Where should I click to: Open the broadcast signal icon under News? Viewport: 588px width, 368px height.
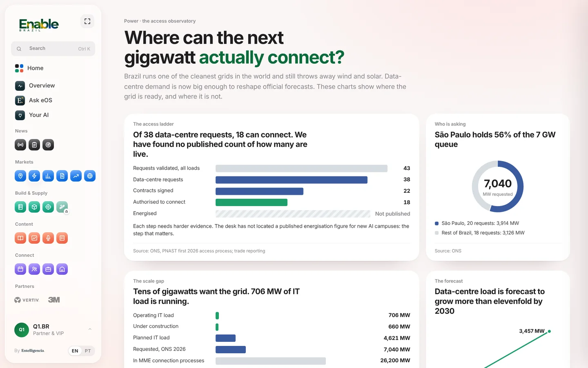point(20,145)
